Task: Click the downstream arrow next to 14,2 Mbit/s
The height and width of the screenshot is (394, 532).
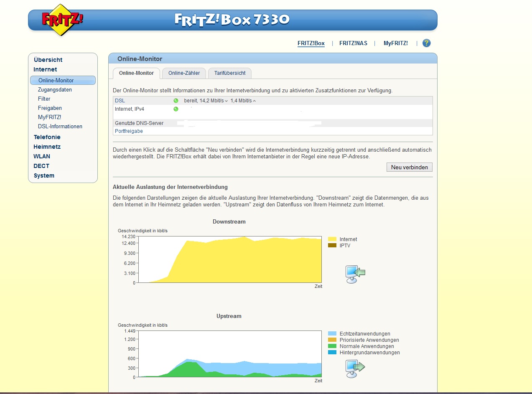Action: [x=226, y=101]
